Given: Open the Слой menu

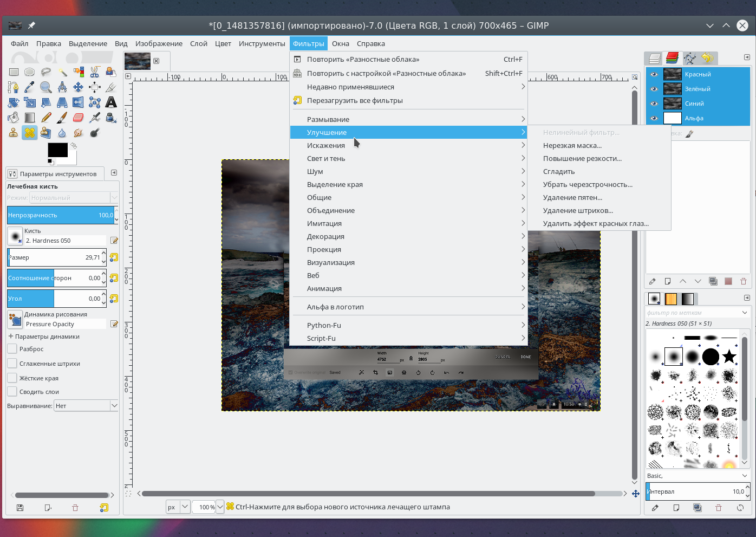Looking at the screenshot, I should (199, 43).
